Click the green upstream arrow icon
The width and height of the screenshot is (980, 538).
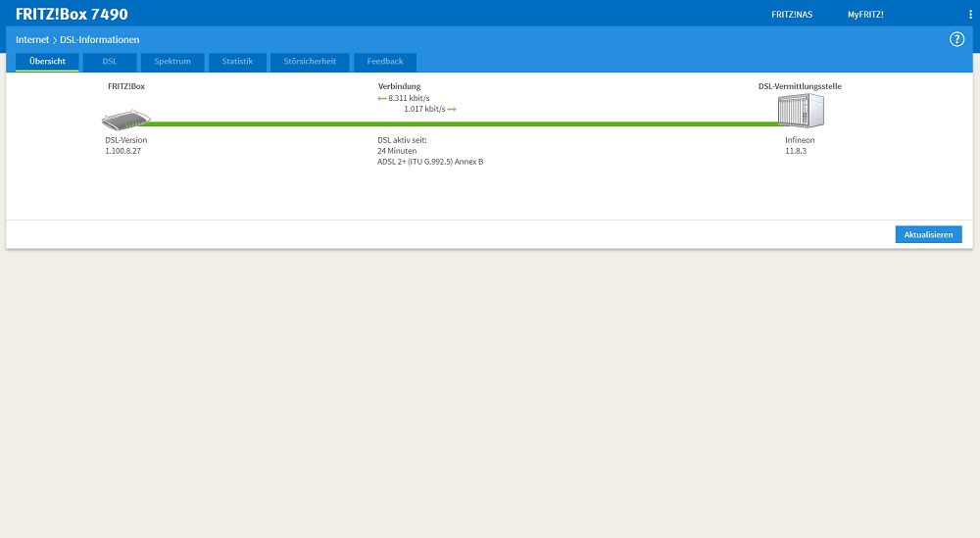452,110
